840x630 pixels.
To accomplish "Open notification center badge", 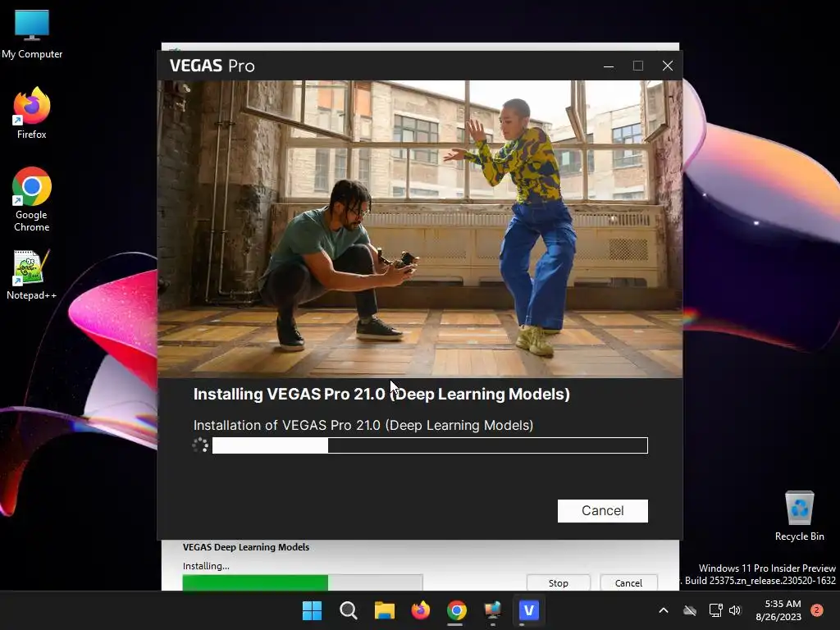I will pos(816,610).
